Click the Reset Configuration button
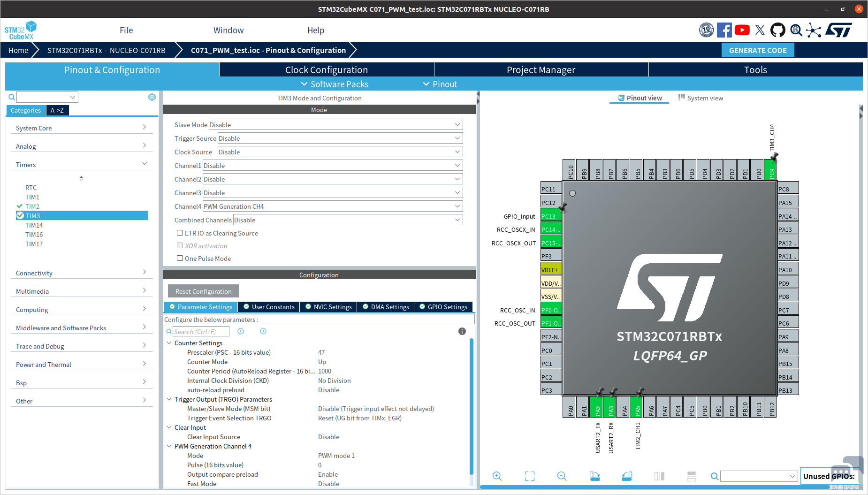 coord(203,291)
